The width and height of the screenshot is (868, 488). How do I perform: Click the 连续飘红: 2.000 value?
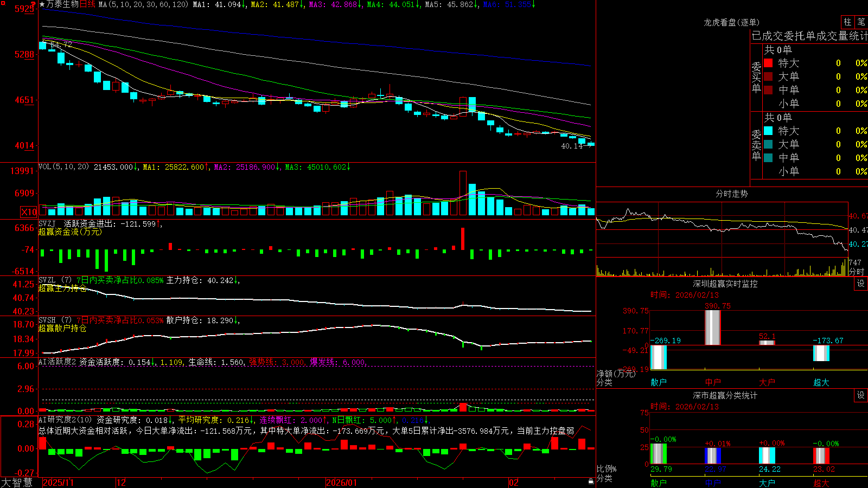pos(293,420)
